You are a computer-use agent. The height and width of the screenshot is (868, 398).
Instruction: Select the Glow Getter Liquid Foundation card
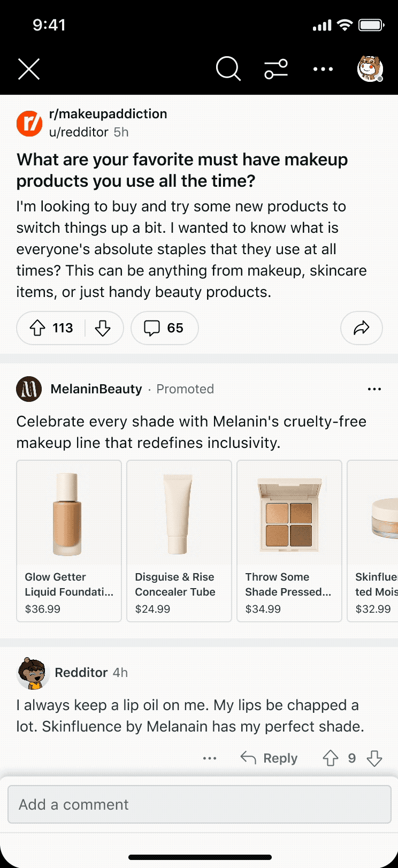[x=69, y=540]
